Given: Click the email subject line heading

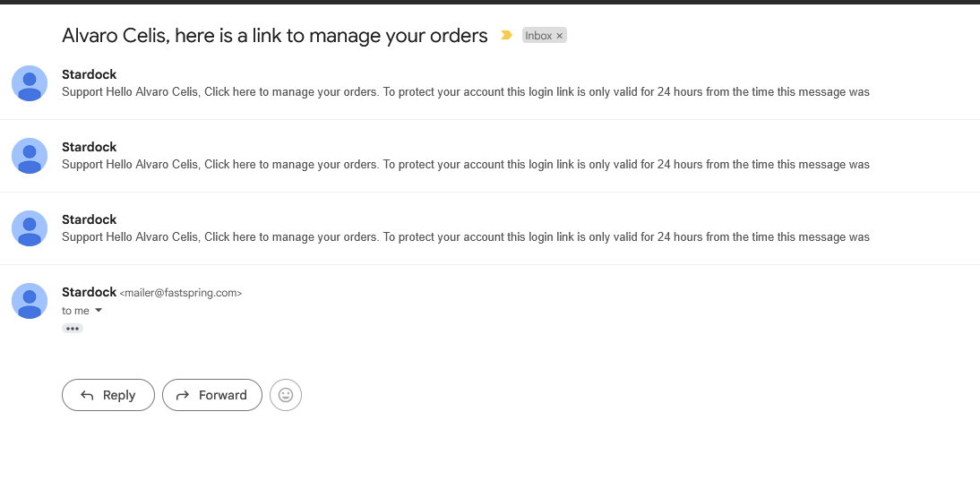Looking at the screenshot, I should click(x=274, y=36).
